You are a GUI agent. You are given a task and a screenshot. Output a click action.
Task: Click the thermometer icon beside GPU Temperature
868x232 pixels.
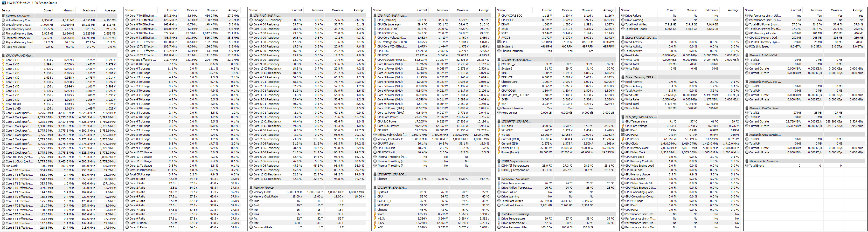click(623, 121)
